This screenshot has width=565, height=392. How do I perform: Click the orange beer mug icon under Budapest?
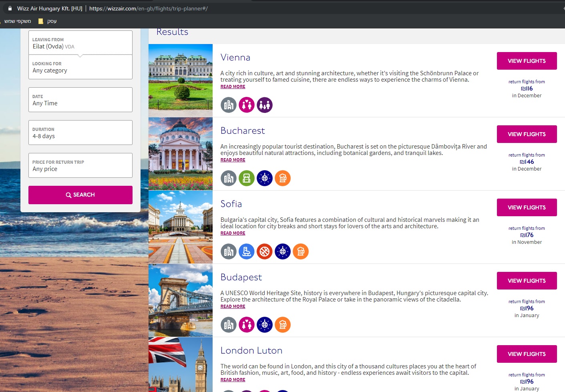283,325
